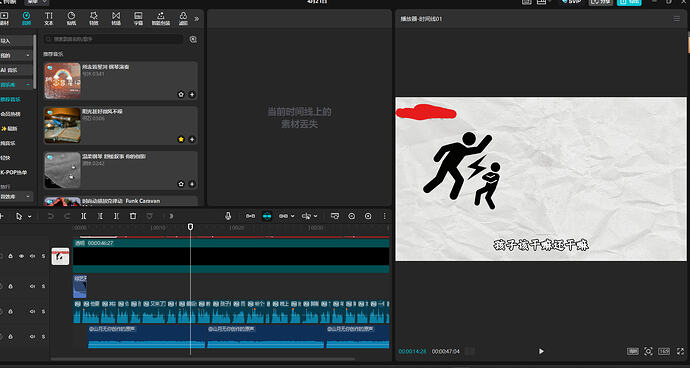Mute the main video track
690x368 pixels.
pyautogui.click(x=32, y=256)
